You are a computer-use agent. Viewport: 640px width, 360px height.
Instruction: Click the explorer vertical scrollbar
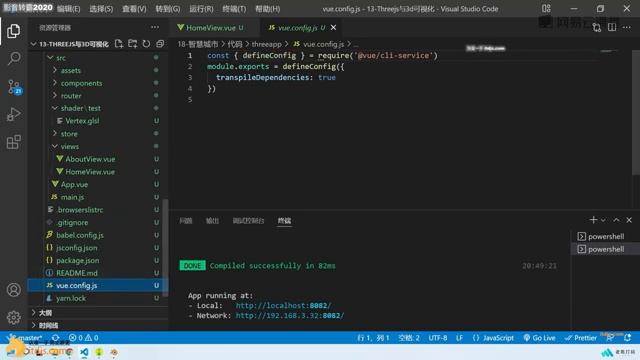tap(165, 247)
